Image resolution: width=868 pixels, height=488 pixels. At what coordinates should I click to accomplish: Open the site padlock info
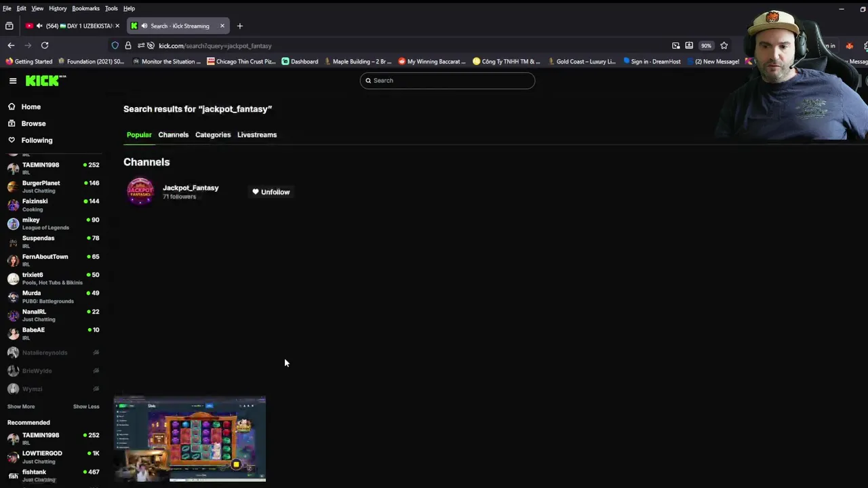(x=127, y=45)
